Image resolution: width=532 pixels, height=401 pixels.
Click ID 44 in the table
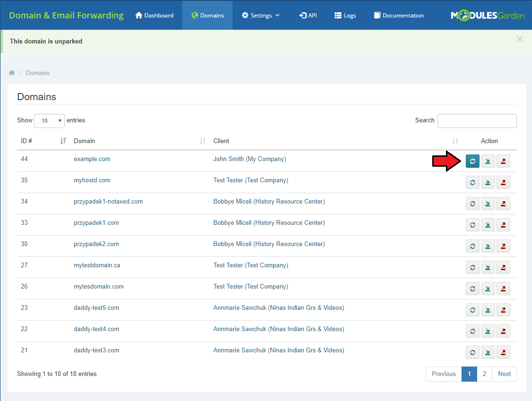click(24, 159)
